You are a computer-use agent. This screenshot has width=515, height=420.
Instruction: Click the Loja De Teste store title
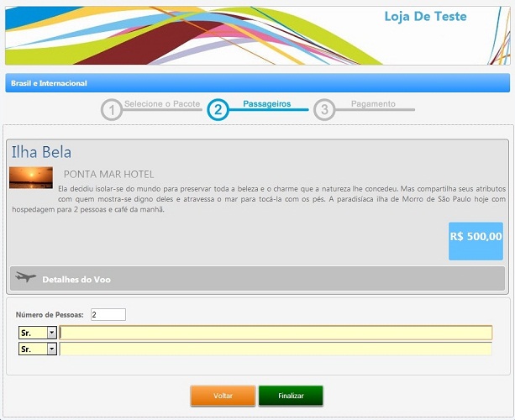425,17
